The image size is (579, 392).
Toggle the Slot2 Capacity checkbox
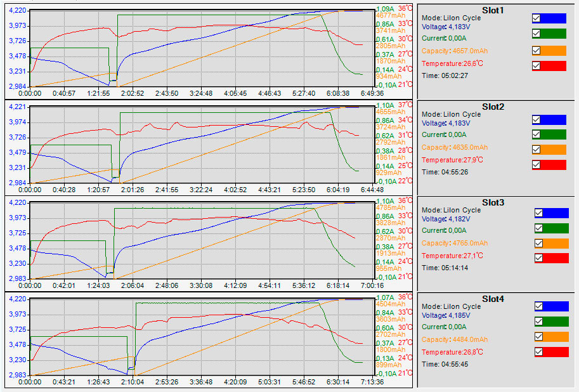536,149
